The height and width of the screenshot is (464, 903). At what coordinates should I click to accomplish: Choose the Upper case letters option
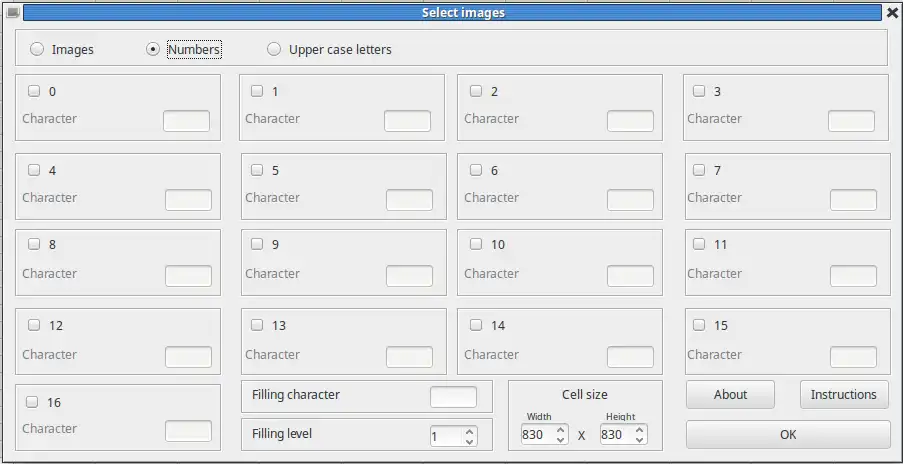click(x=274, y=49)
